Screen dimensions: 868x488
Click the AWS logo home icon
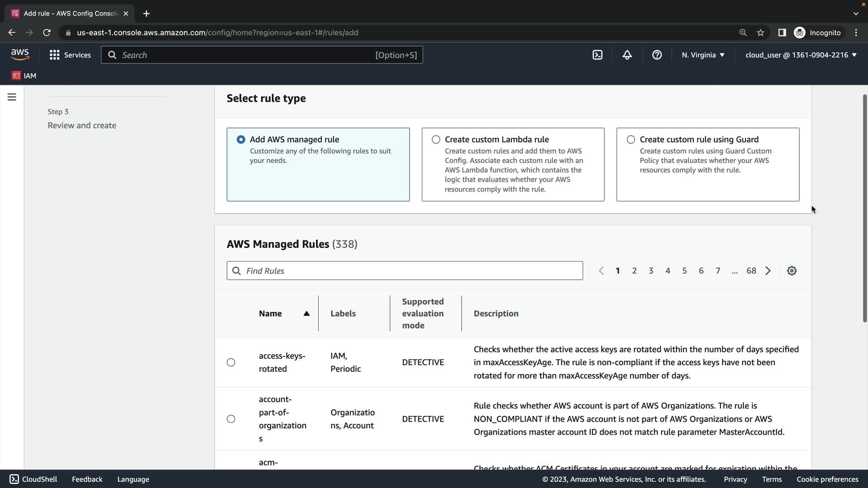point(20,55)
